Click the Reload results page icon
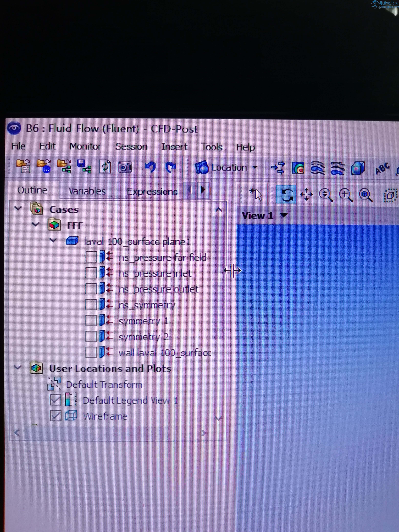399x532 pixels. point(105,167)
